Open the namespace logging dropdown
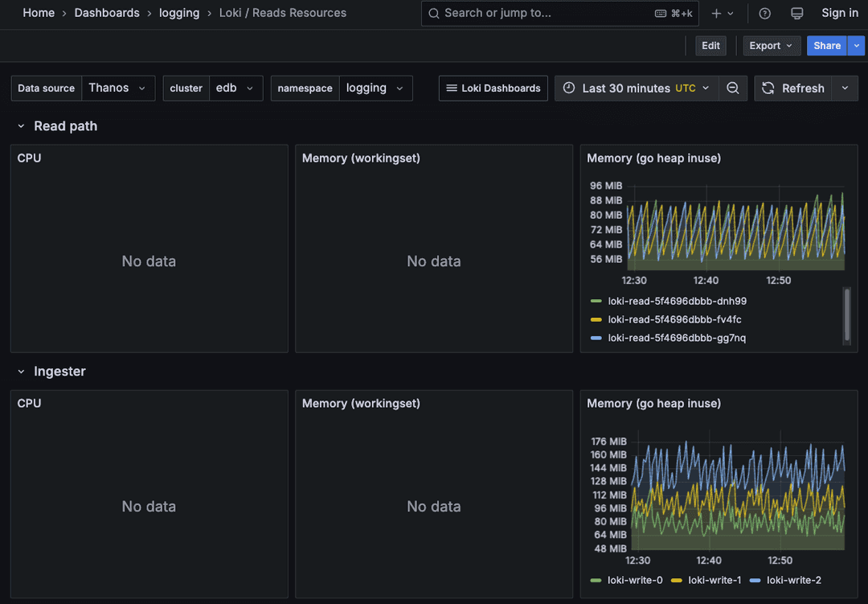The width and height of the screenshot is (868, 604). [375, 88]
